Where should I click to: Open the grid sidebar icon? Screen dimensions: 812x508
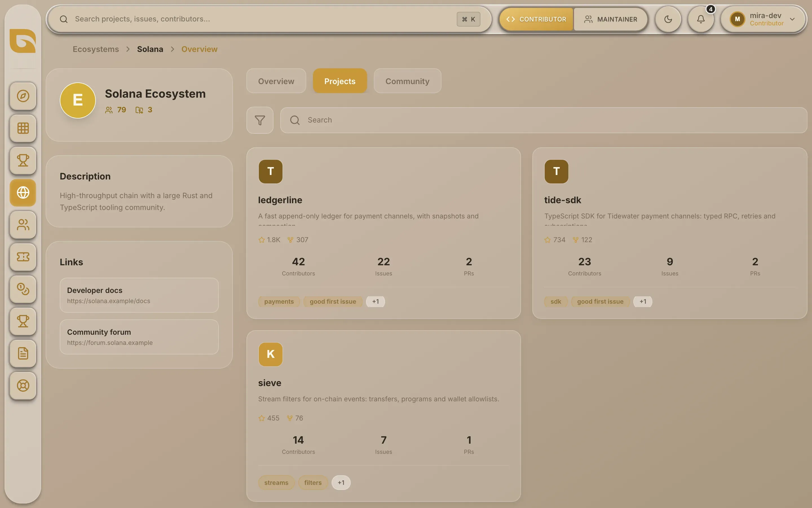(23, 128)
